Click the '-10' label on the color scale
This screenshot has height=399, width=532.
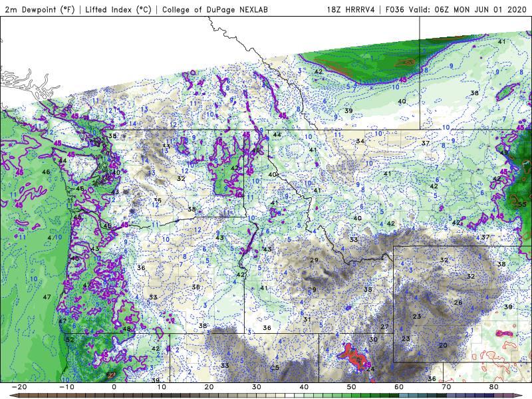[x=66, y=387]
